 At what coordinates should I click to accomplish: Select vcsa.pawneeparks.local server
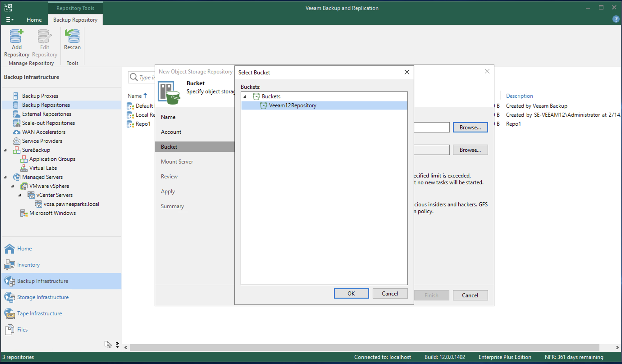point(71,204)
